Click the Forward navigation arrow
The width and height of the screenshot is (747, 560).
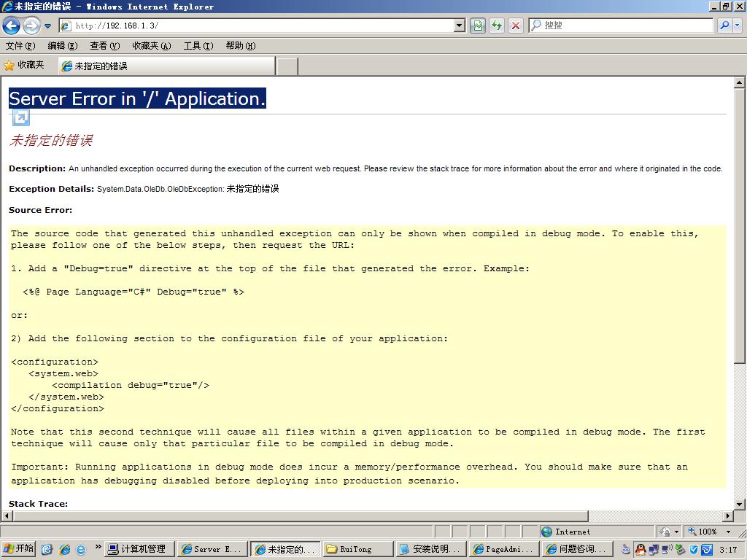click(x=31, y=26)
